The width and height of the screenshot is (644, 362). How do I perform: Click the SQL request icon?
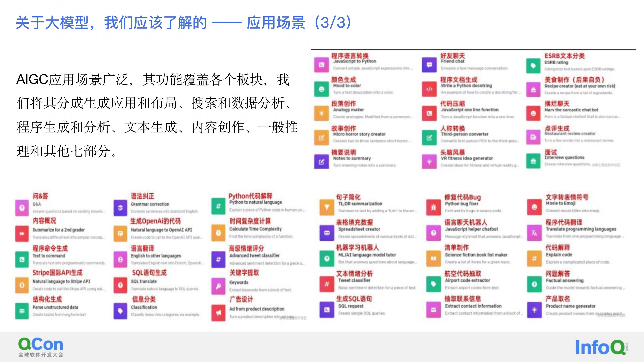327,310
